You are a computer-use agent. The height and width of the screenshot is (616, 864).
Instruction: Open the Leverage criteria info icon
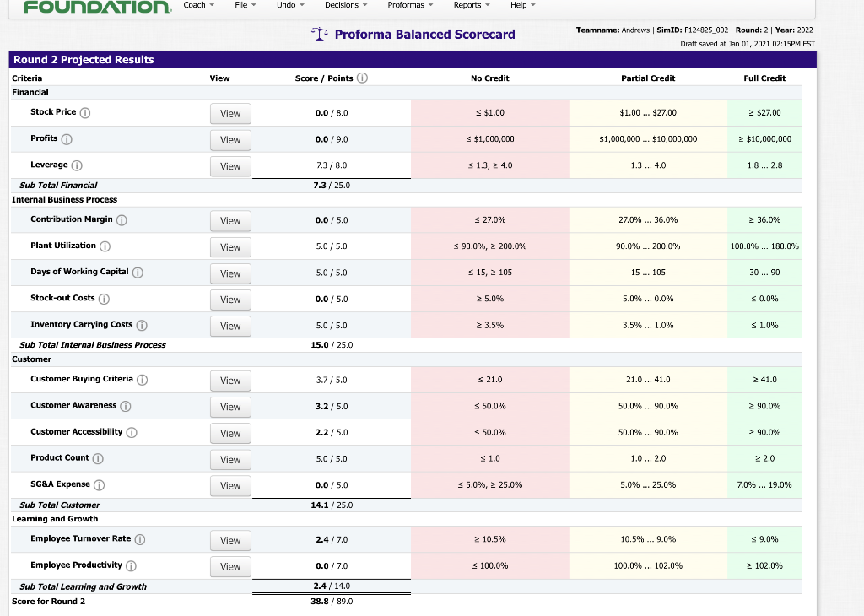[x=78, y=165]
